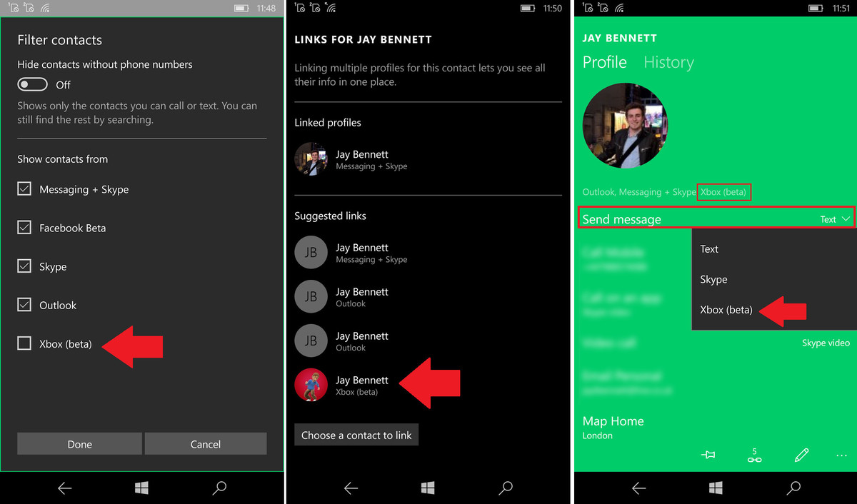This screenshot has width=857, height=504.
Task: Open the Text dropdown next to Send message
Action: pyautogui.click(x=836, y=219)
